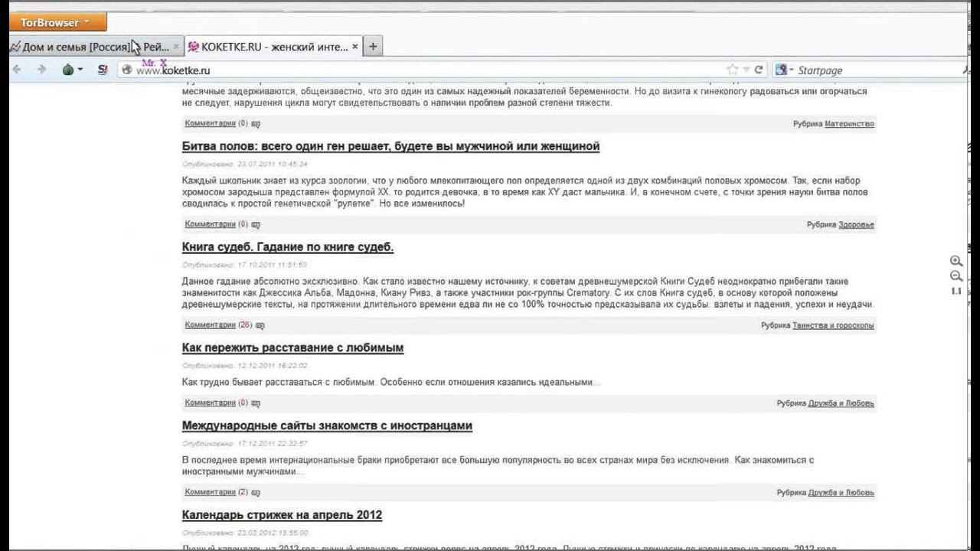Open the Здоровье rubric link

click(x=856, y=225)
